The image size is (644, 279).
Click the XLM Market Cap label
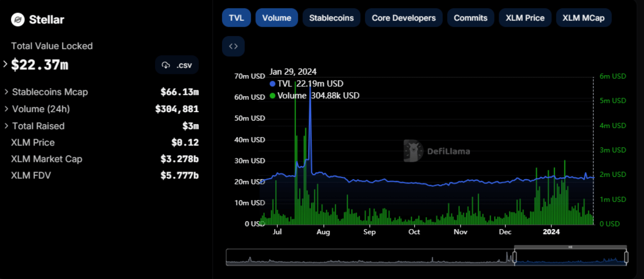(x=47, y=159)
